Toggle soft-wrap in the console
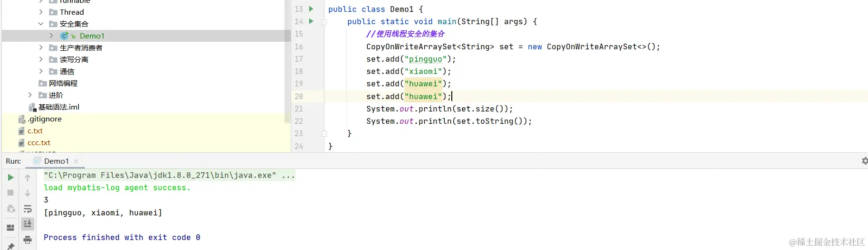Viewport: 868px width, 250px height. coord(28,209)
